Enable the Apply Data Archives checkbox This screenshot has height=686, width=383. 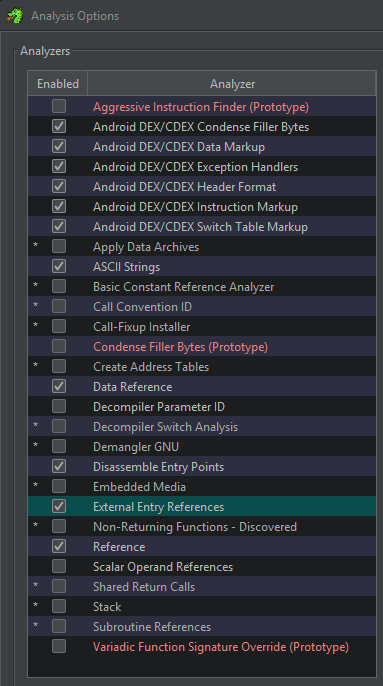[x=59, y=246]
